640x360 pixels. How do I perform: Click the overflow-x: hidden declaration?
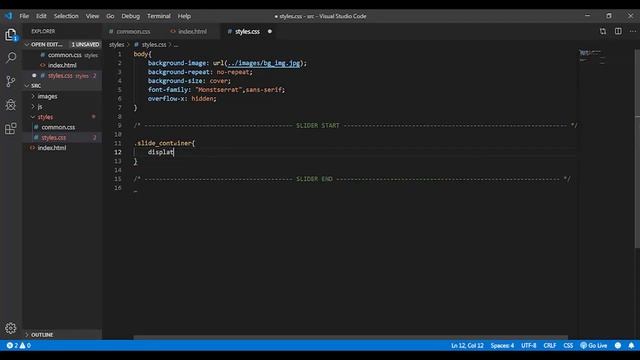point(182,98)
